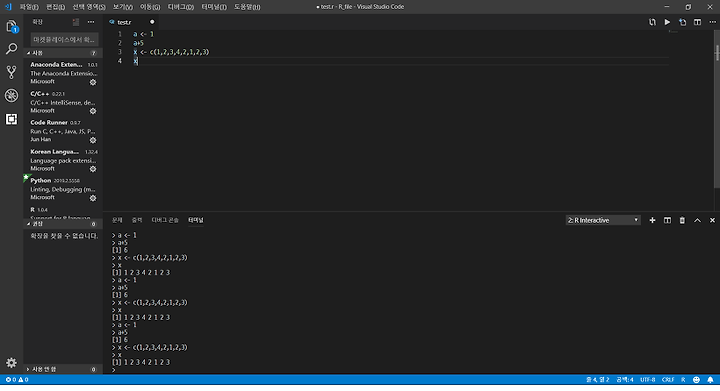Open the Source Control view

click(11, 72)
